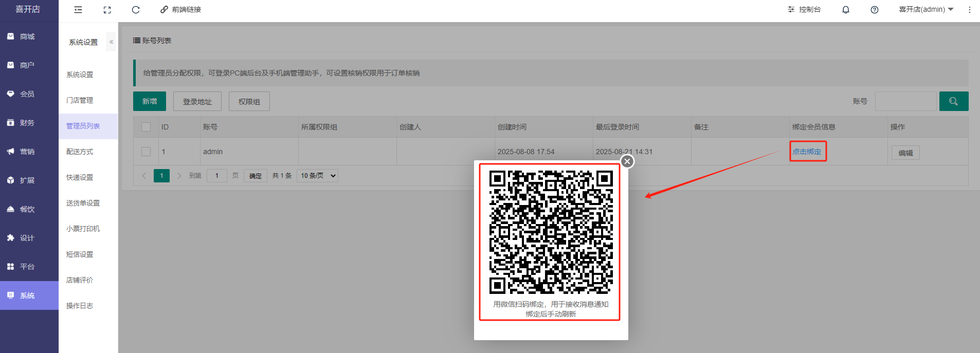Image resolution: width=980 pixels, height=353 pixels.
Task: Click the 点击绑定 link
Action: 807,152
